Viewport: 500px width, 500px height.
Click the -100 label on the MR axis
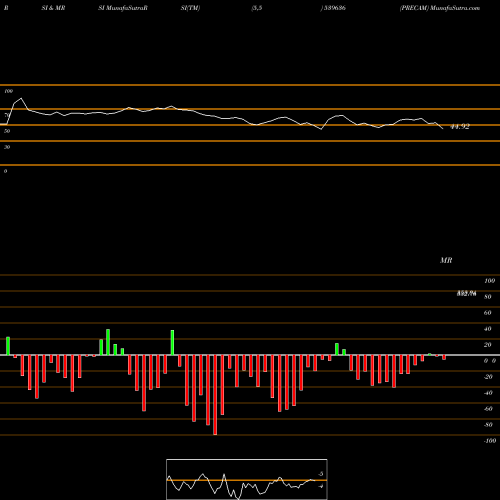tap(490, 441)
